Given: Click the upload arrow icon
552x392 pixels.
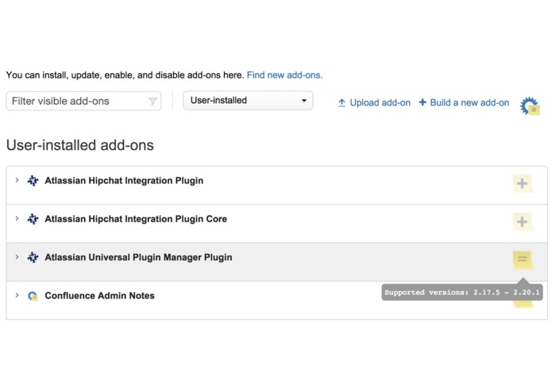Looking at the screenshot, I should [x=342, y=102].
